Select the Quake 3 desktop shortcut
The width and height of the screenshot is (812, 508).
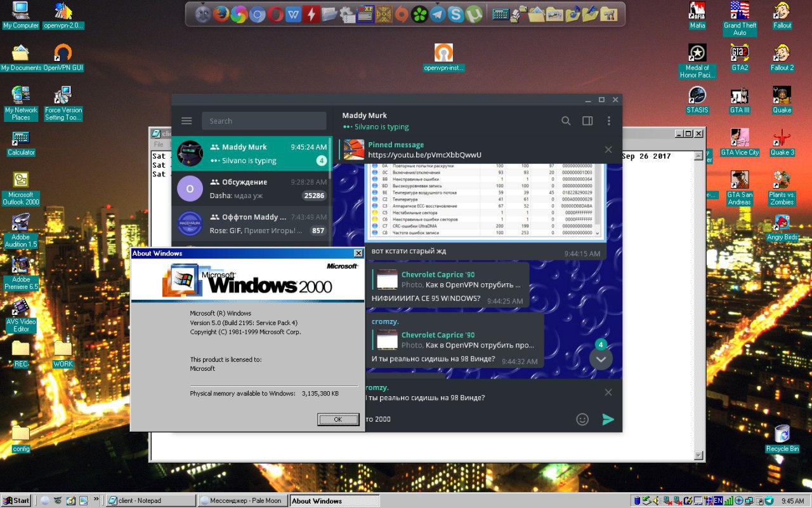(x=782, y=142)
